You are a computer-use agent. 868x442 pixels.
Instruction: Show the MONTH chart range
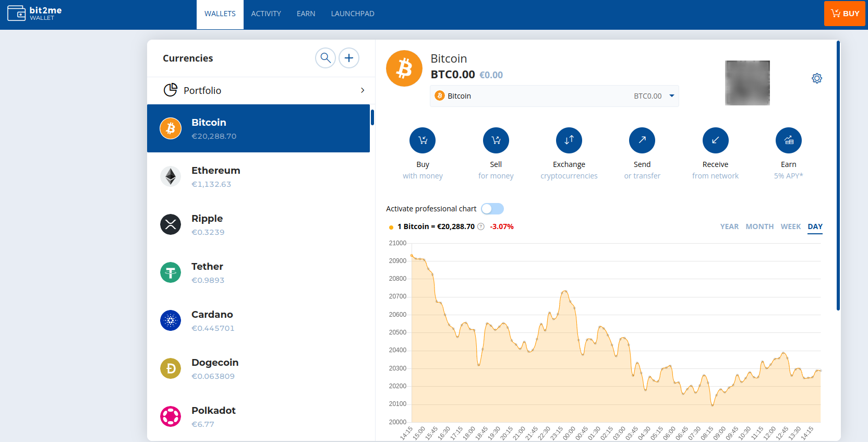(759, 226)
